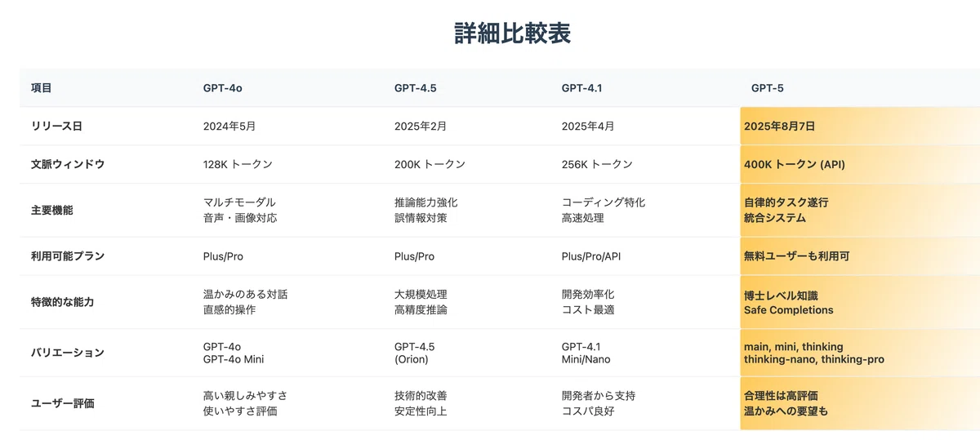Select the GPT-4.1 column header
This screenshot has height=440, width=980.
click(581, 88)
